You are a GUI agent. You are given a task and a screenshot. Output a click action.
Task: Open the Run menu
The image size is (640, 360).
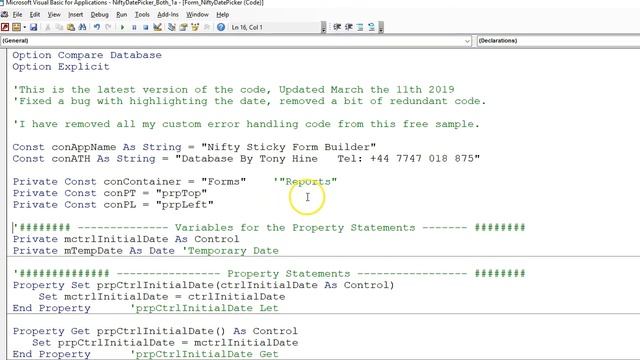click(x=122, y=14)
